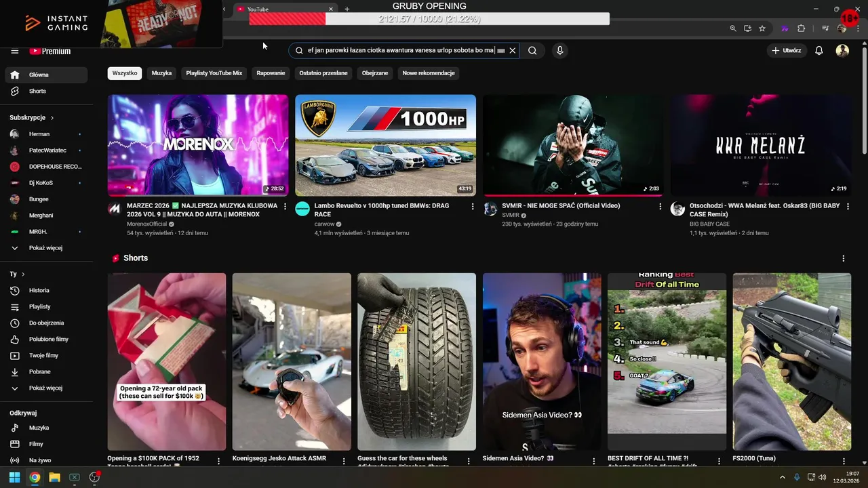Open Twoje filmy

tap(46, 355)
